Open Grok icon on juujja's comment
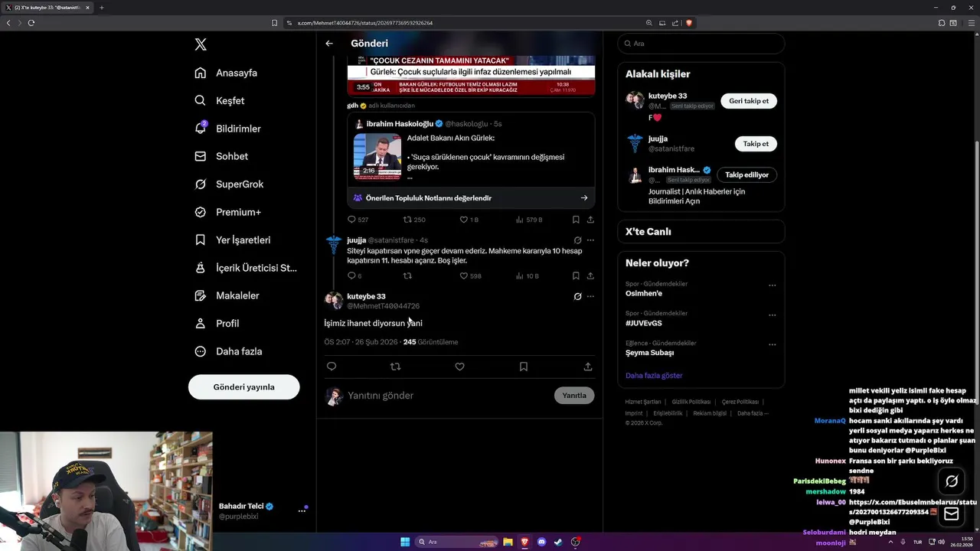 (577, 240)
